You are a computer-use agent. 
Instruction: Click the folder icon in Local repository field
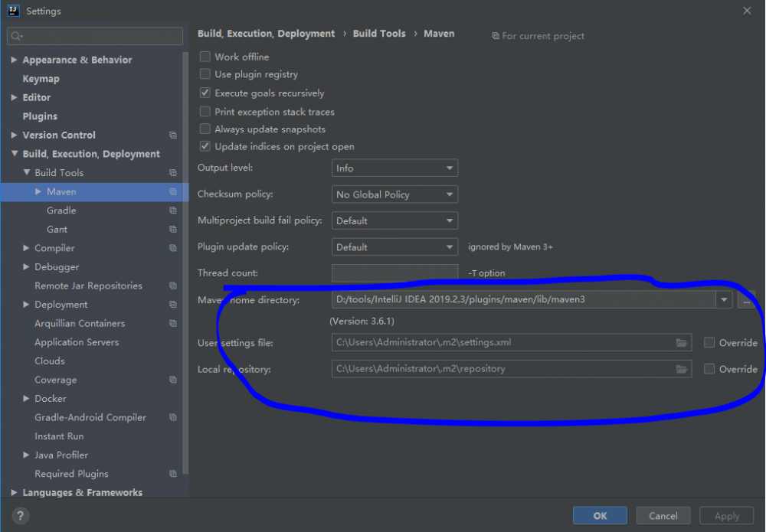[x=682, y=369]
